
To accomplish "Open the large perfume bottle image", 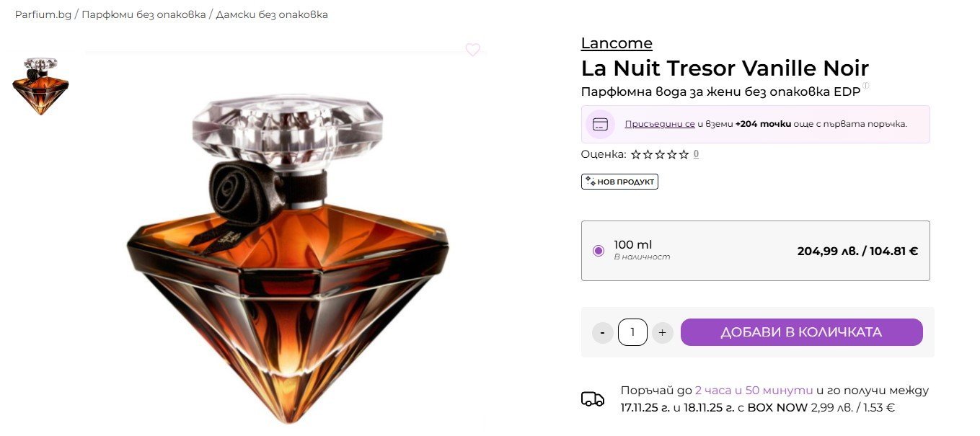I will click(287, 252).
